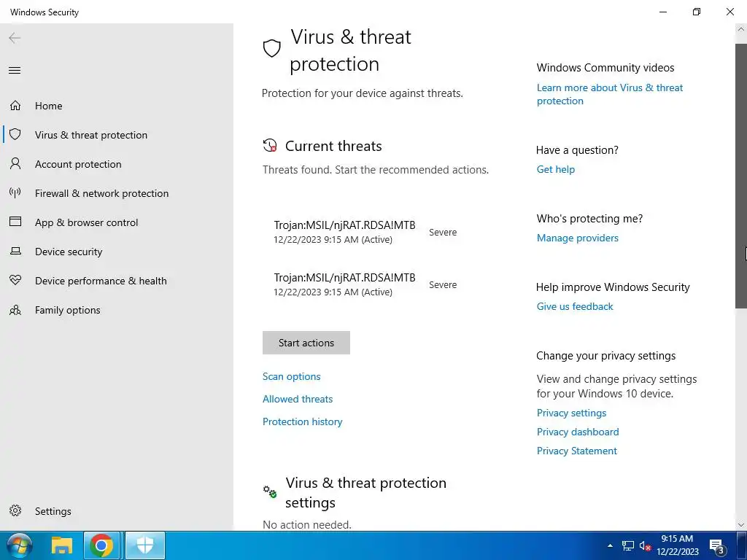Click the Family options people icon
This screenshot has height=560, width=747.
click(x=15, y=310)
